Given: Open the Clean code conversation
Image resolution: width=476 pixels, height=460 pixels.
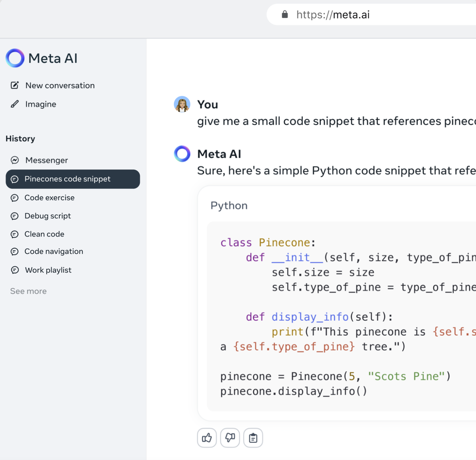Looking at the screenshot, I should click(37, 234).
